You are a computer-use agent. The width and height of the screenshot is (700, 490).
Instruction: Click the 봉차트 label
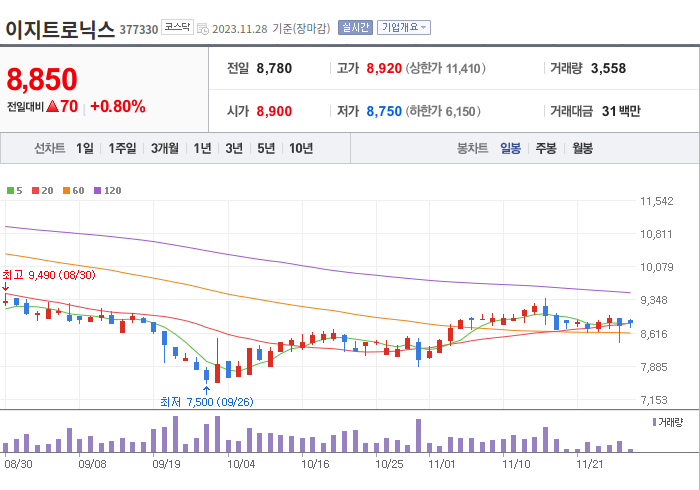[x=472, y=148]
